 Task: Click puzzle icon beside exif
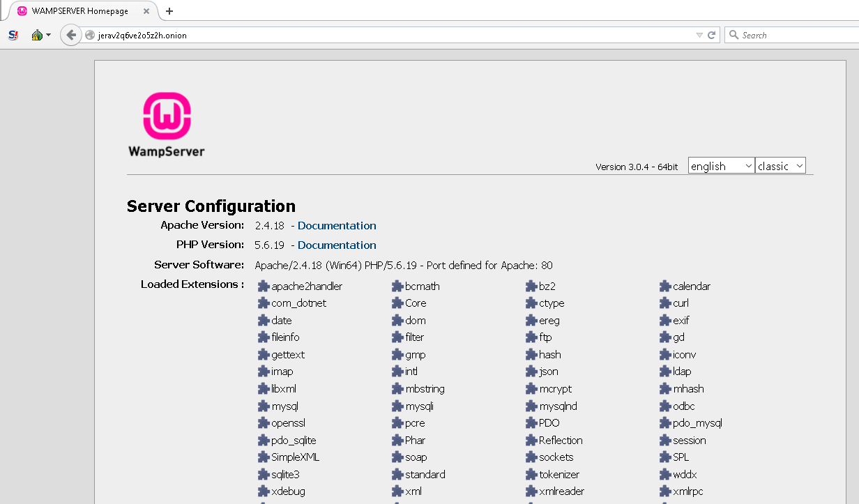point(665,321)
